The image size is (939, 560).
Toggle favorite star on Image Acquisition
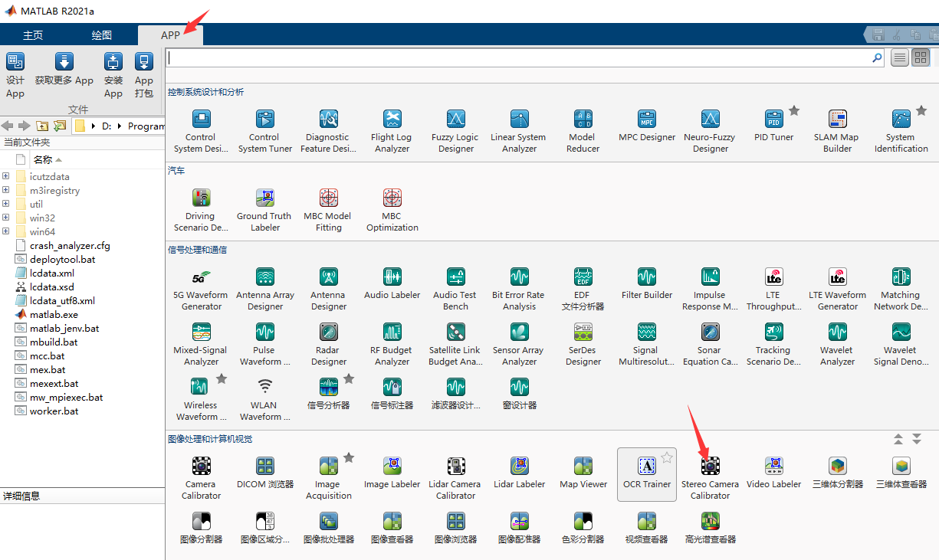349,457
